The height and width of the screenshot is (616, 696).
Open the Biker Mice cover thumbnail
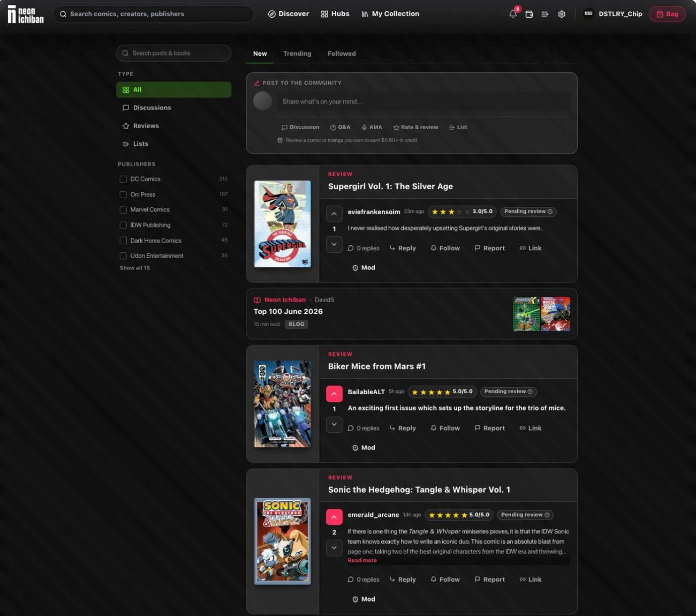point(282,404)
